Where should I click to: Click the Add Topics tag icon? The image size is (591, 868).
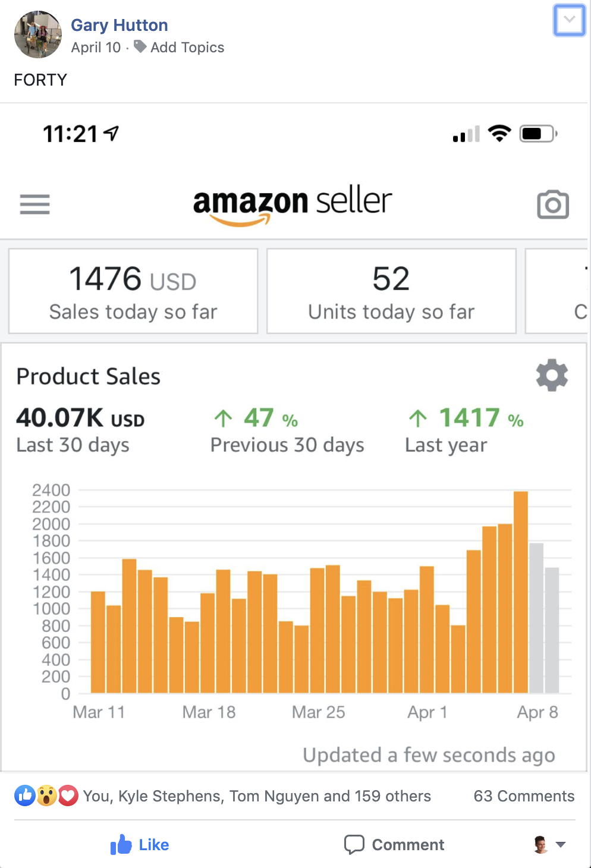point(140,46)
